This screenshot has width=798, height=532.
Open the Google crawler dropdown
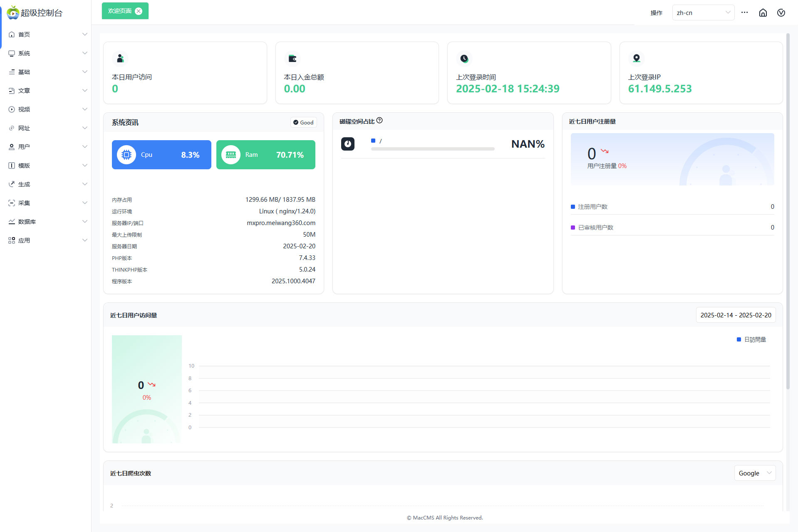(754, 473)
